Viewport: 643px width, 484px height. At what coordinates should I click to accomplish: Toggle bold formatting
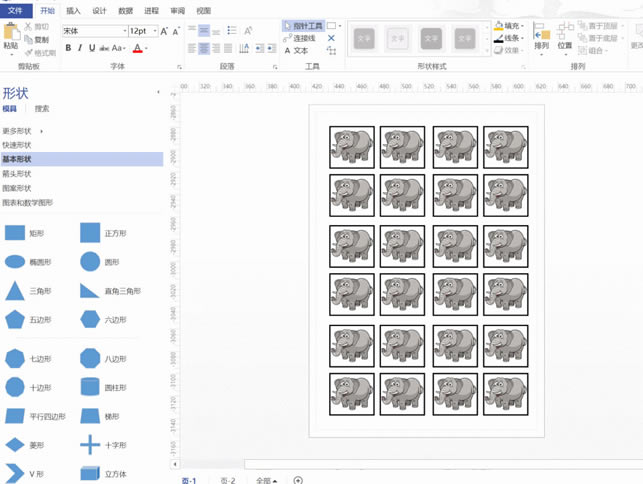pyautogui.click(x=68, y=48)
